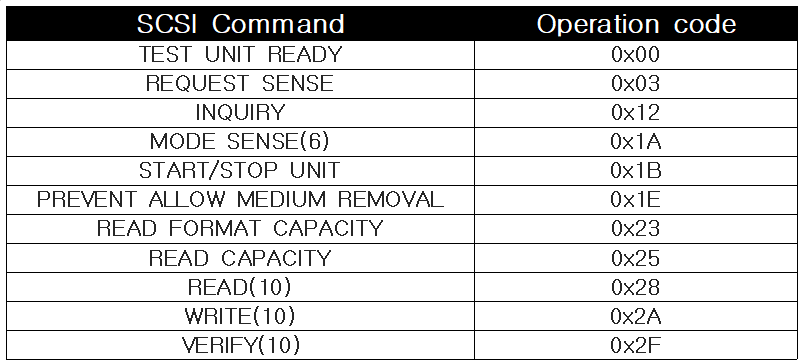Click the 0x2F operation code cell
This screenshot has width=802, height=363.
click(x=636, y=345)
